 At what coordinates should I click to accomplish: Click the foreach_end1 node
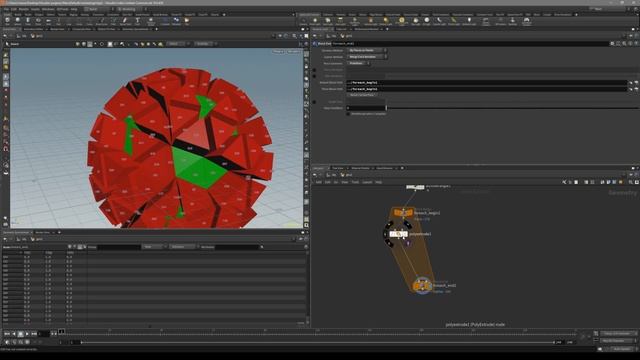422,286
